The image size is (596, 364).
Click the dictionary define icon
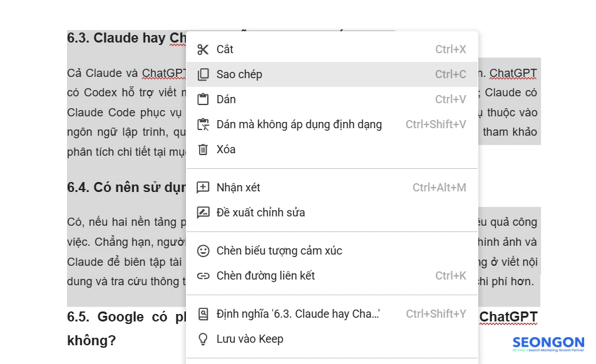[x=203, y=314]
